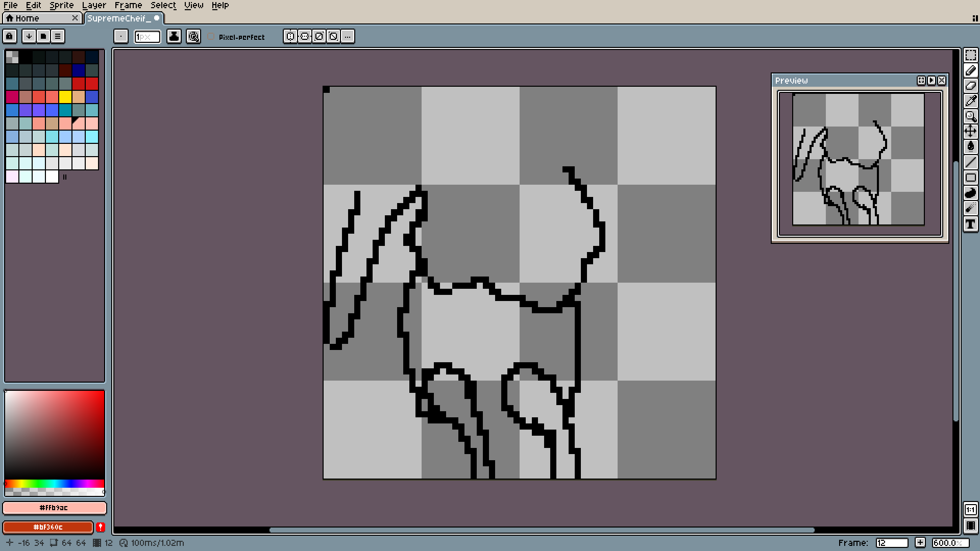The height and width of the screenshot is (551, 980).
Task: Expand the symmetry options ellipsis menu
Action: tap(348, 36)
